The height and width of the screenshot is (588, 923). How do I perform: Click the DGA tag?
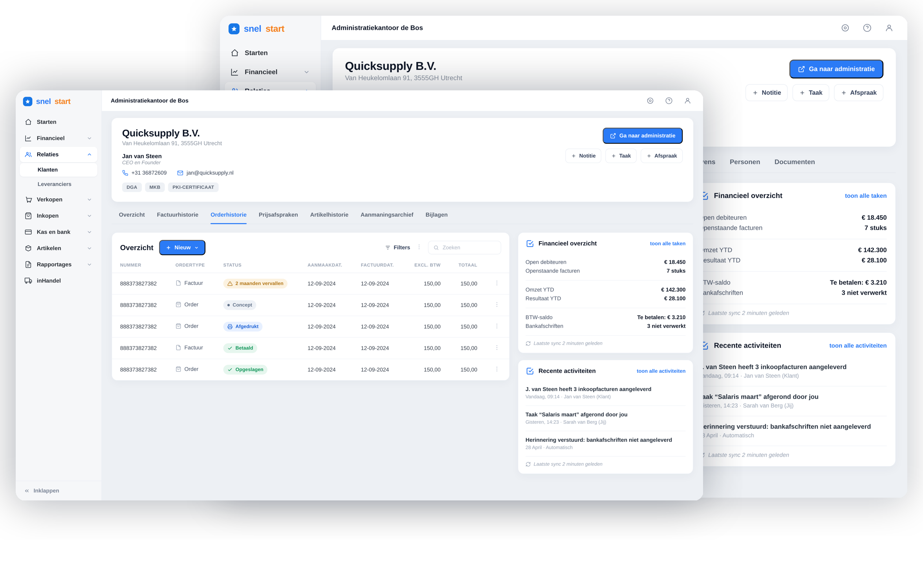point(132,187)
